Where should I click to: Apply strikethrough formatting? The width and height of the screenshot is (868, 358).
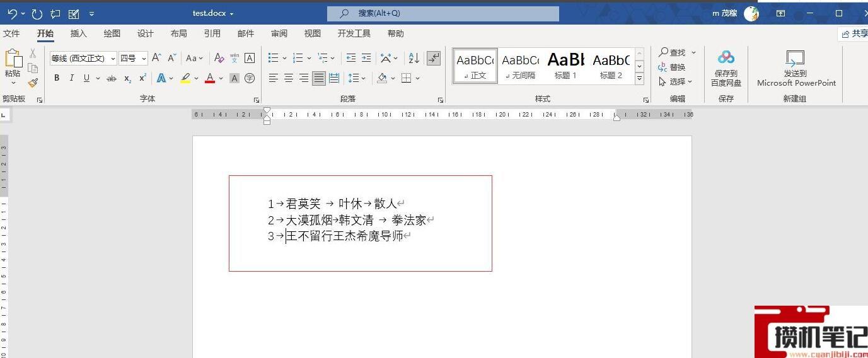click(x=112, y=78)
